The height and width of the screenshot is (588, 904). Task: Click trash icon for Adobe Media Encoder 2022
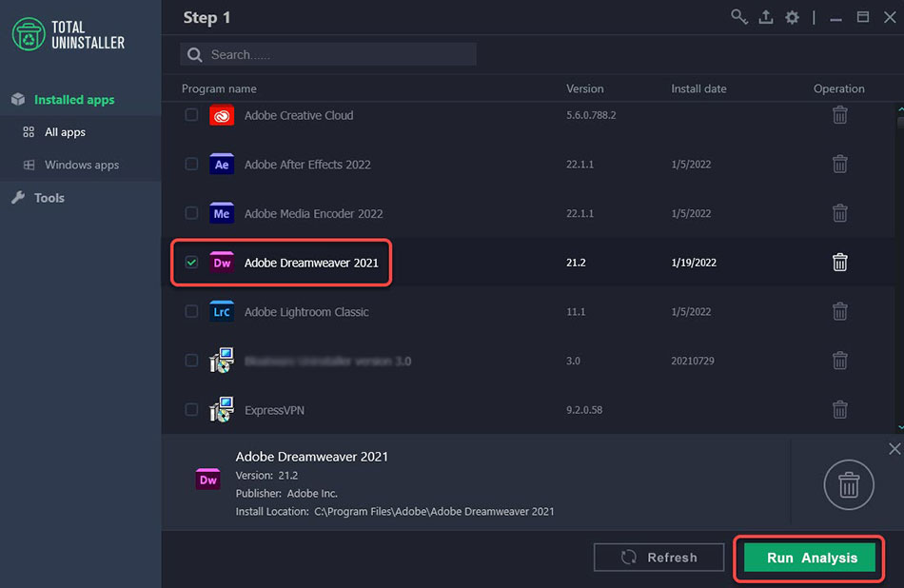pos(840,213)
